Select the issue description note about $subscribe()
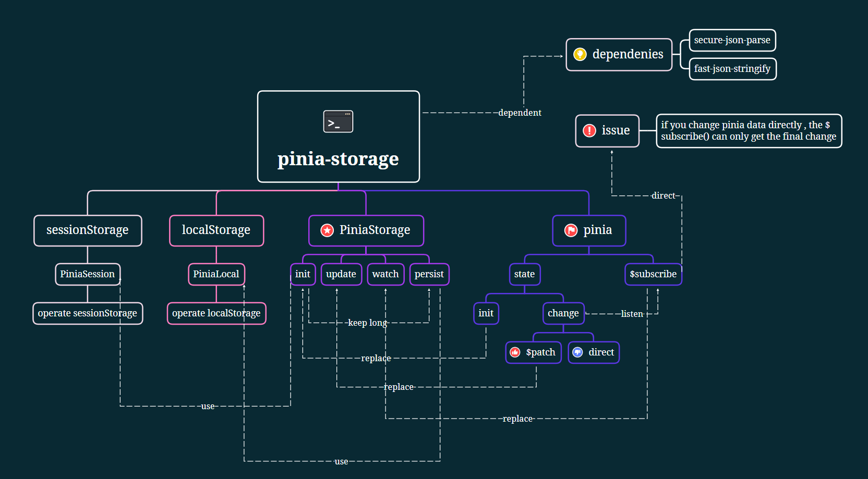The image size is (868, 479). coord(749,131)
